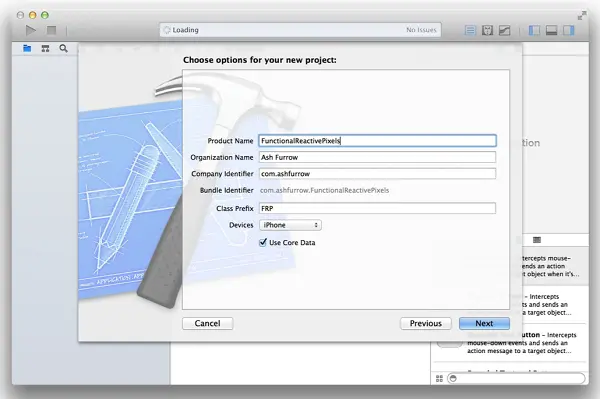Click the Class Prefix field
The height and width of the screenshot is (399, 600).
[x=377, y=208]
